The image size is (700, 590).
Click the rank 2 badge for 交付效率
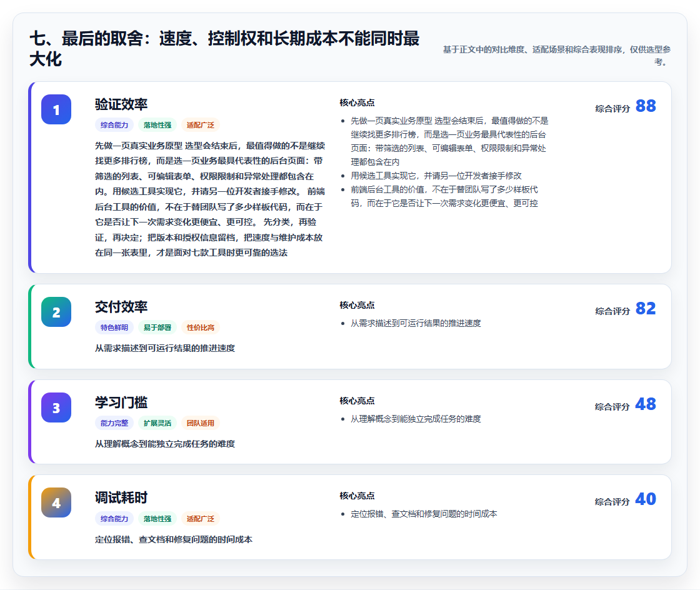(x=56, y=312)
